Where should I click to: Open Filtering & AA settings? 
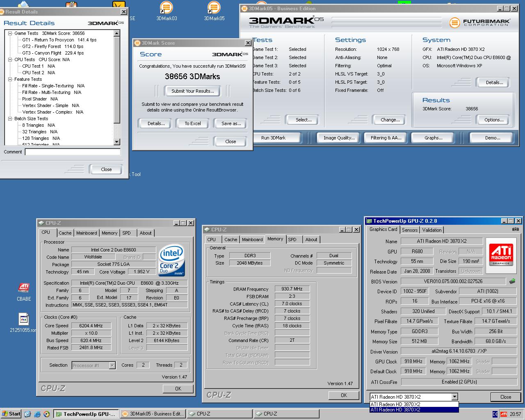[386, 138]
